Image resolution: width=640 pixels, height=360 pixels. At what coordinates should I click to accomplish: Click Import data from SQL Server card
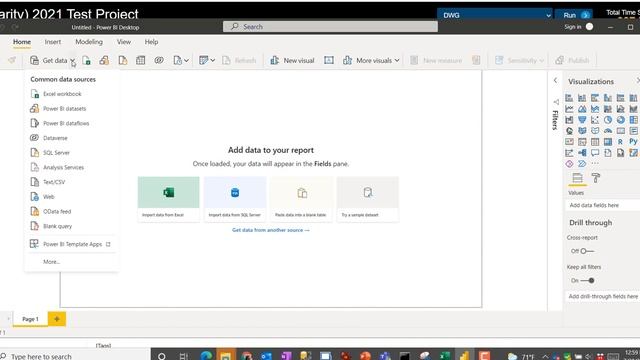(235, 199)
